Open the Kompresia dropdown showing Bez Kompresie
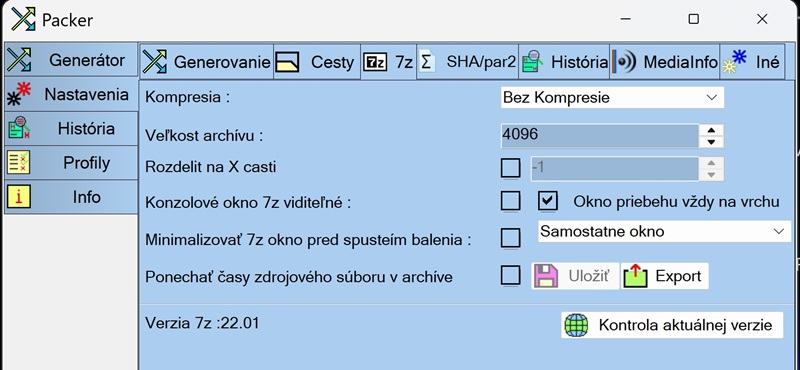The height and width of the screenshot is (370, 800). [612, 97]
